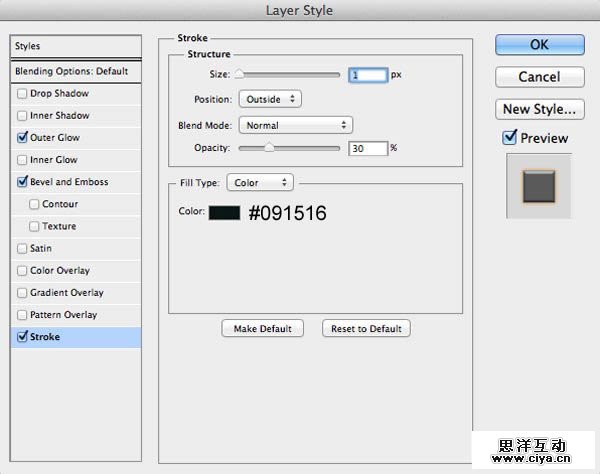The image size is (600, 474).
Task: Open the Position dropdown set to Outside
Action: coord(269,99)
